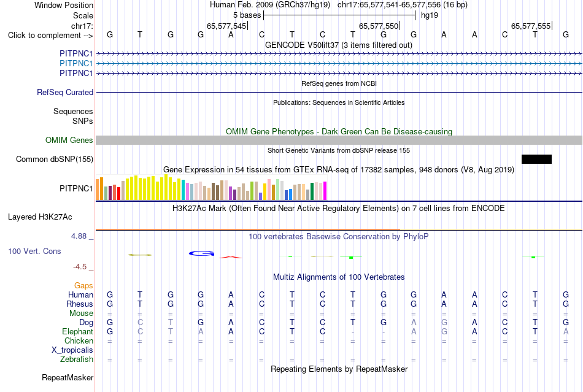Image resolution: width=583 pixels, height=392 pixels.
Task: Select the black dbSNP variant block
Action: tap(536, 159)
